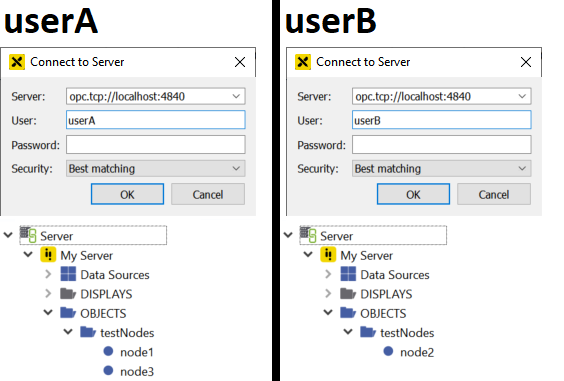Select the DISPLAYS label in userB tree
Image resolution: width=564 pixels, height=381 pixels.
pos(386,294)
